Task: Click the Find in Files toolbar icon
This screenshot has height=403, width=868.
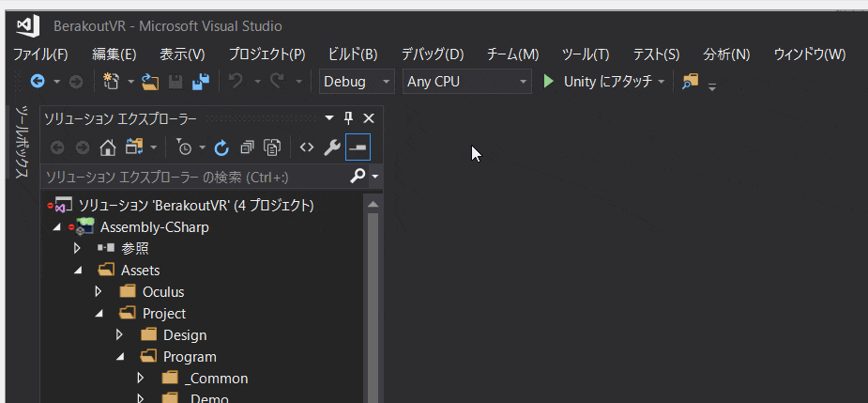Action: coord(690,82)
